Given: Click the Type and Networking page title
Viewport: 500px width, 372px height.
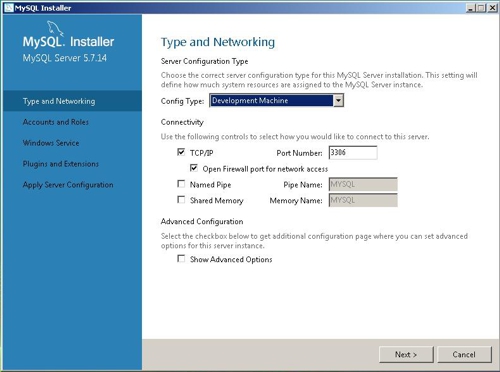Looking at the screenshot, I should coord(218,42).
